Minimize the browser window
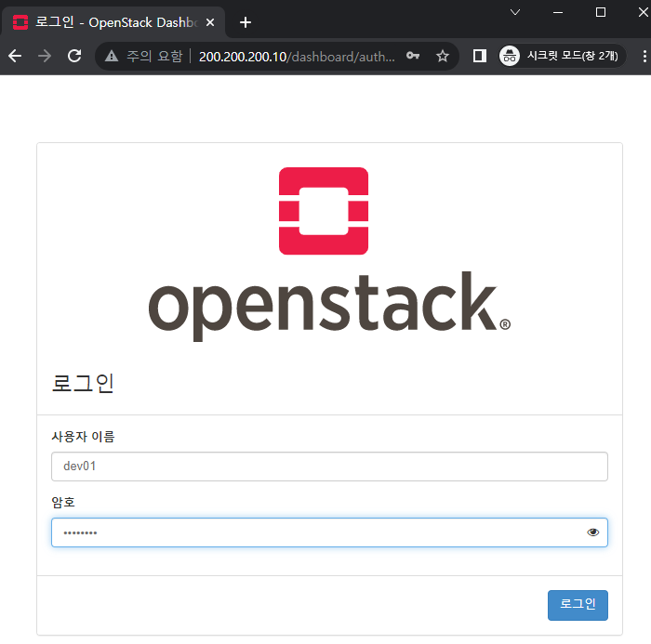 (558, 12)
